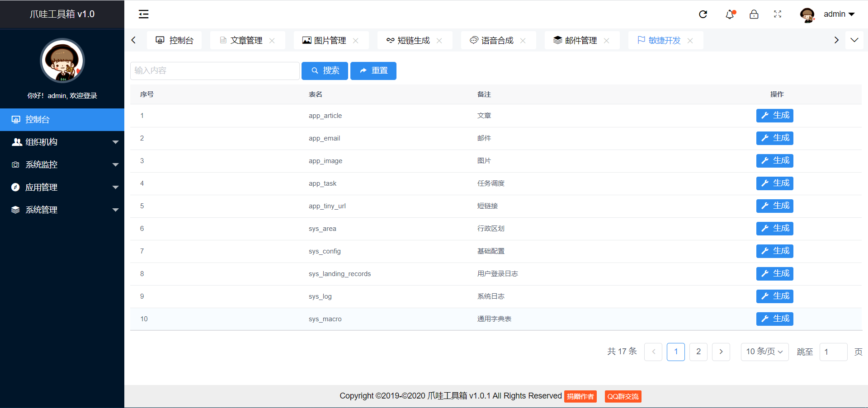Screen dimensions: 868x408
Task: Click the refresh icon in the header
Action: [x=703, y=14]
